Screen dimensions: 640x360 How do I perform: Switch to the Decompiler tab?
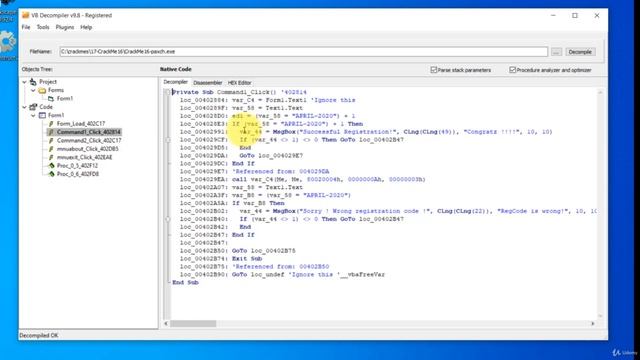pos(176,82)
